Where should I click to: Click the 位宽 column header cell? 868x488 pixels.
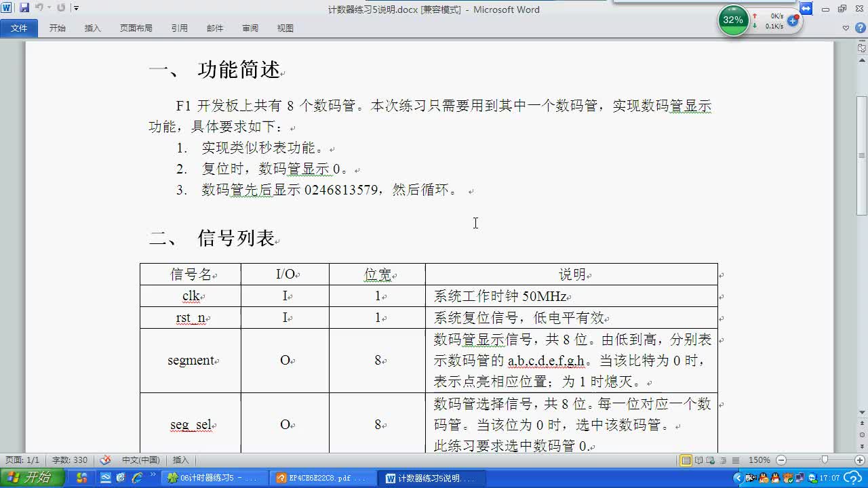377,274
